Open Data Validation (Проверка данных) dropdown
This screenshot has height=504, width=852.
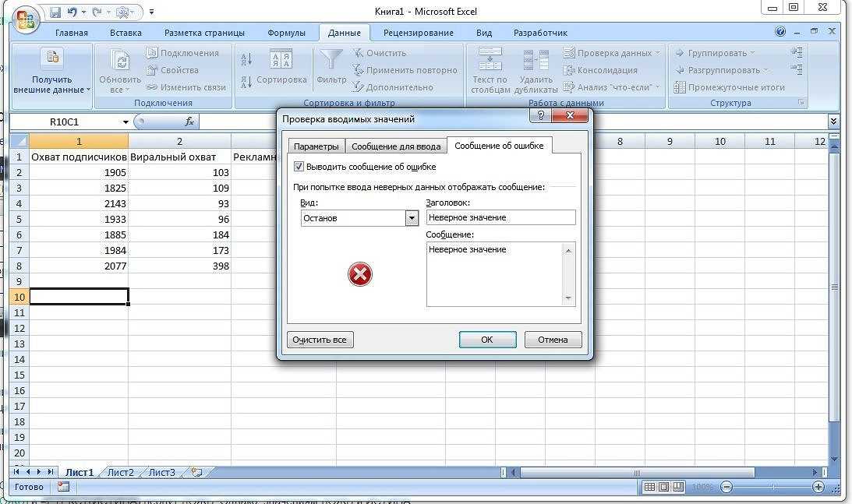[x=612, y=53]
